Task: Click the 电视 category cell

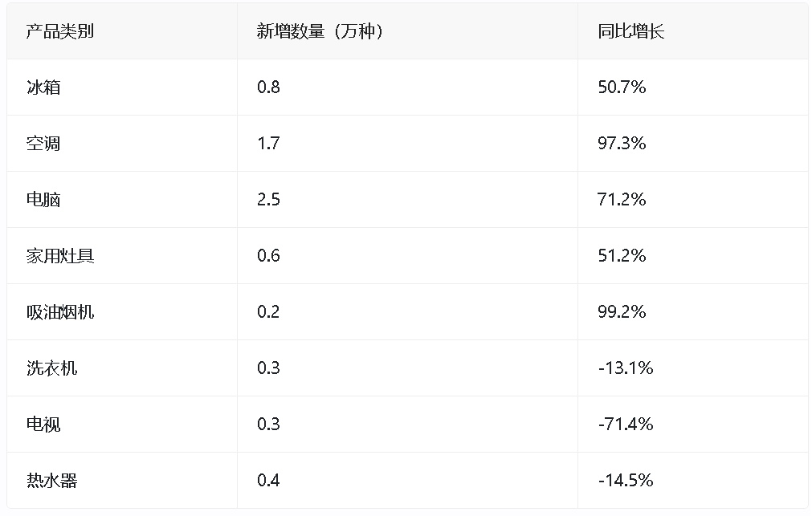Action: tap(43, 425)
